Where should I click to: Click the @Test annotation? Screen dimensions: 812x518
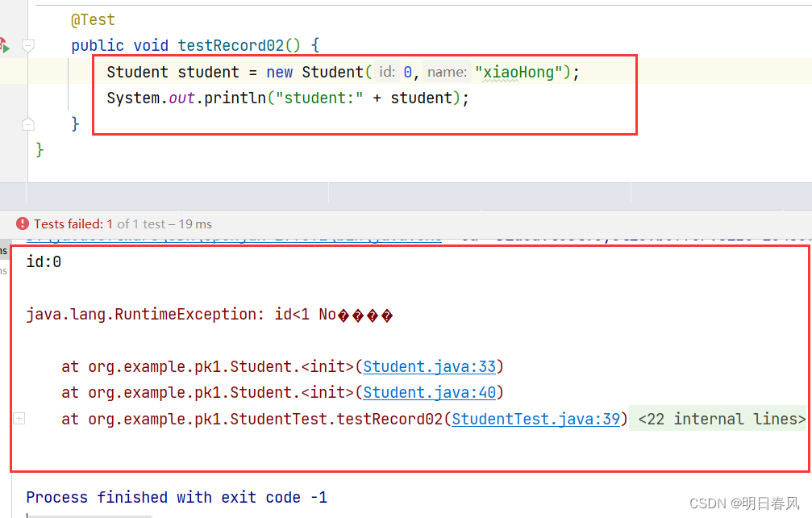point(93,20)
